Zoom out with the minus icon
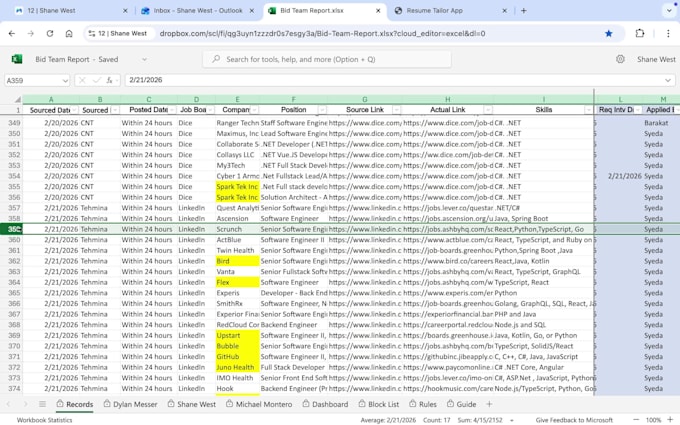 coord(636,420)
